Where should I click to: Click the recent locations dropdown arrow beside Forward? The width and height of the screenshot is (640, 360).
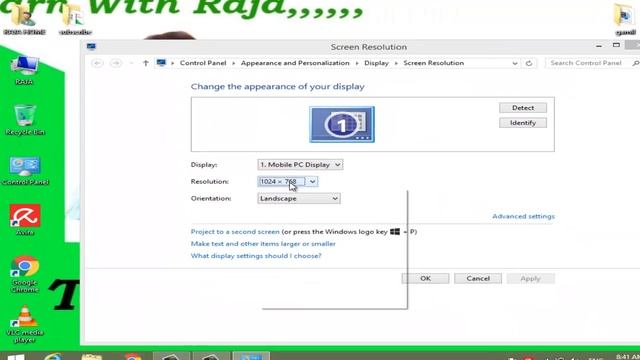coord(131,63)
